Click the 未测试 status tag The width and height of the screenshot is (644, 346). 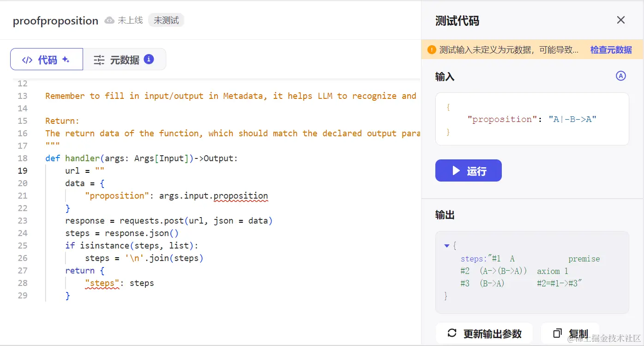pos(166,20)
